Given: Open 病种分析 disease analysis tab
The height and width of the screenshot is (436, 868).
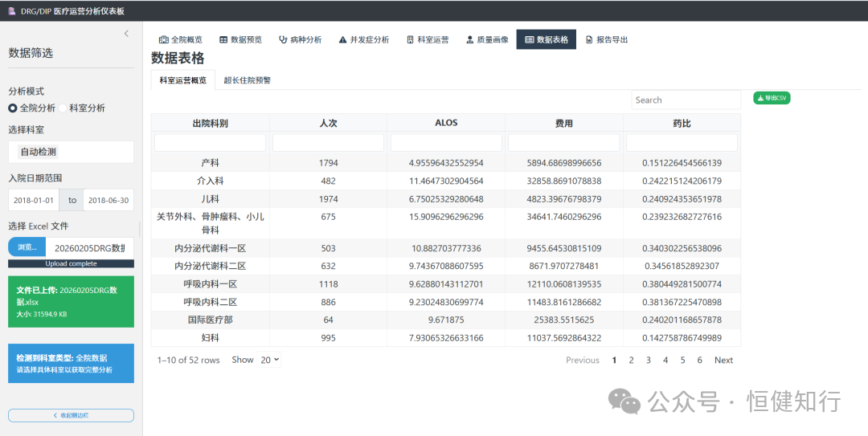Looking at the screenshot, I should pos(300,39).
